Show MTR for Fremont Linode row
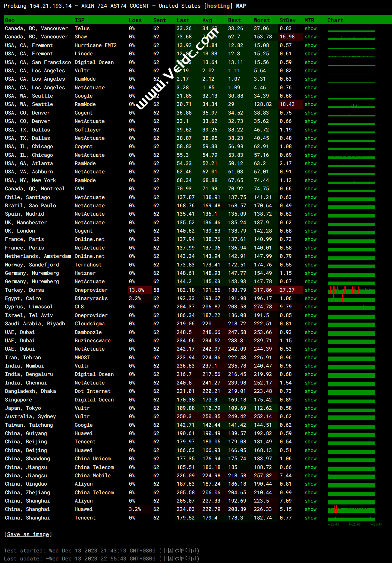Image resolution: width=392 pixels, height=563 pixels. [310, 54]
